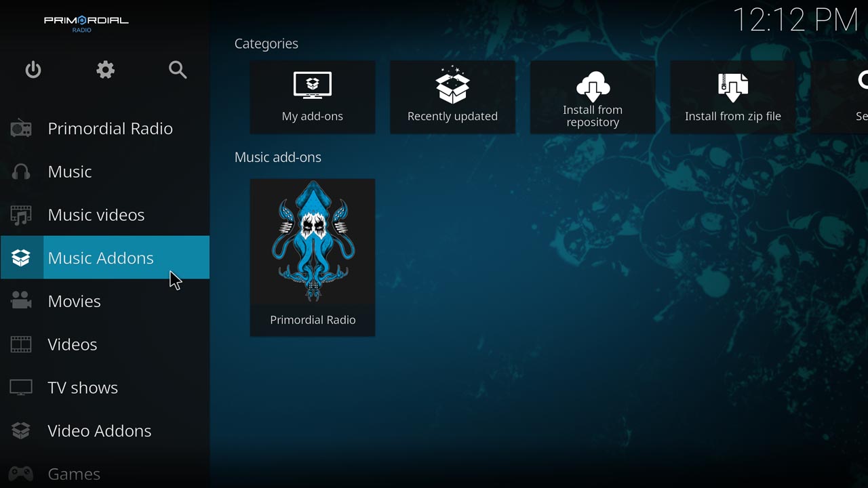
Task: Click the Recently updated box icon
Action: [x=452, y=84]
